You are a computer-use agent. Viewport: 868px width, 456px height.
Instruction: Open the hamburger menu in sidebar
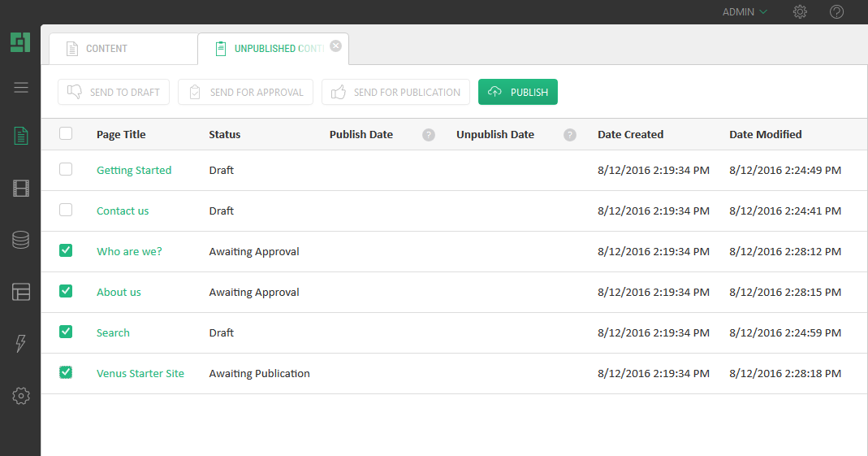[21, 88]
